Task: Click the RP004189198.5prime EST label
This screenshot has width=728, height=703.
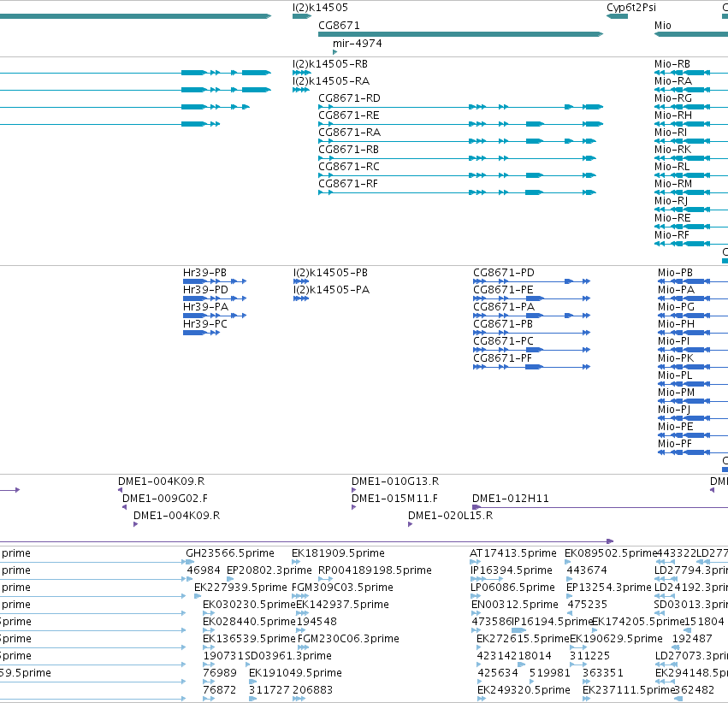Action: pyautogui.click(x=375, y=570)
